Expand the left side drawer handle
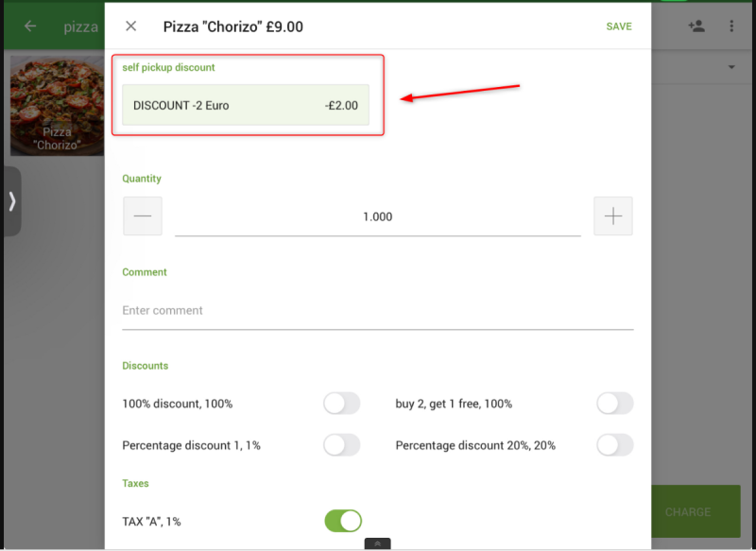 (11, 200)
